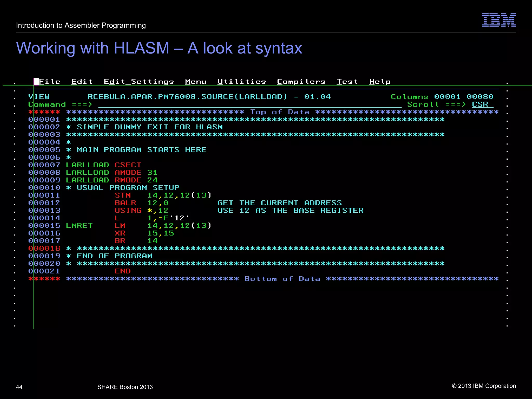Open the Edit_Settings menu
Viewport: 532px width, 399px height.
pos(139,82)
